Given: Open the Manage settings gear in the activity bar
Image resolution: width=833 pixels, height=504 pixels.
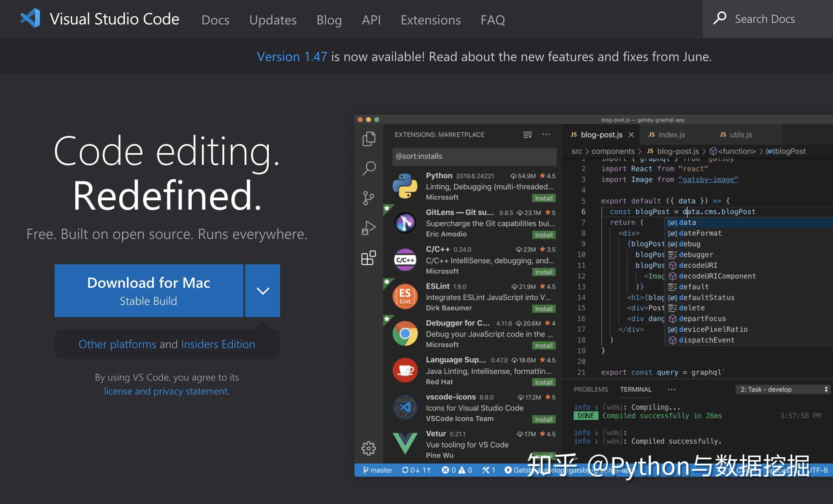Looking at the screenshot, I should [x=368, y=448].
